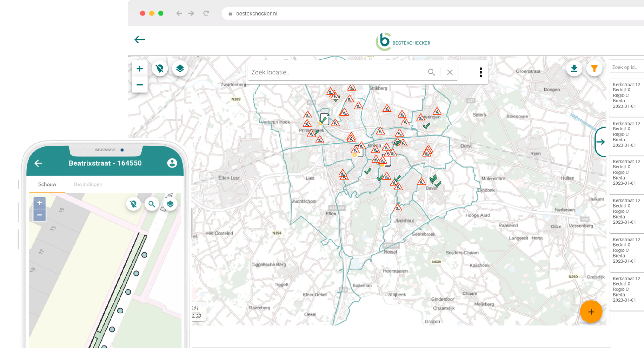Expand the side panel arrow tab
The height and width of the screenshot is (348, 644).
click(600, 142)
